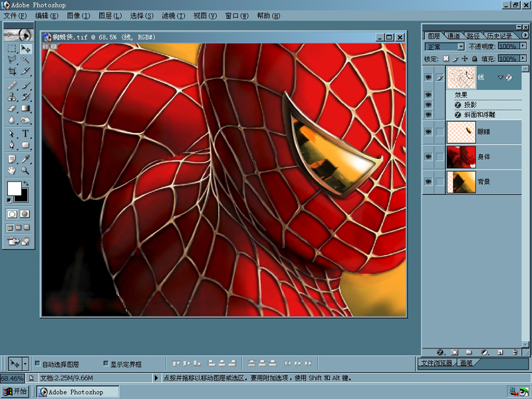Toggle lock all padlock icon
Image resolution: width=532 pixels, height=399 pixels.
474,59
